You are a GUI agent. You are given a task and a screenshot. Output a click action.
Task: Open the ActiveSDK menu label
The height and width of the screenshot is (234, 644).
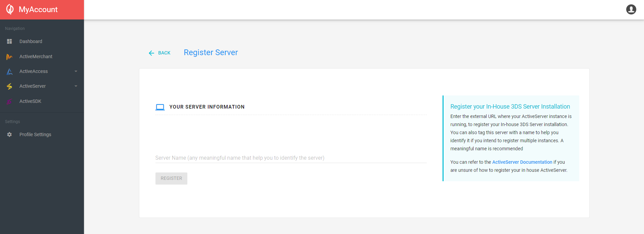(x=30, y=101)
